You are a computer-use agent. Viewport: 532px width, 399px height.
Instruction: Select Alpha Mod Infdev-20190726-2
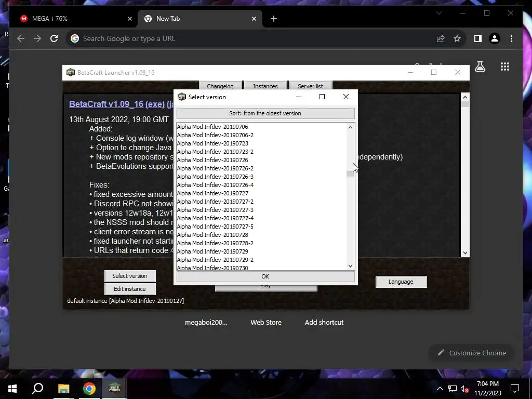click(261, 168)
